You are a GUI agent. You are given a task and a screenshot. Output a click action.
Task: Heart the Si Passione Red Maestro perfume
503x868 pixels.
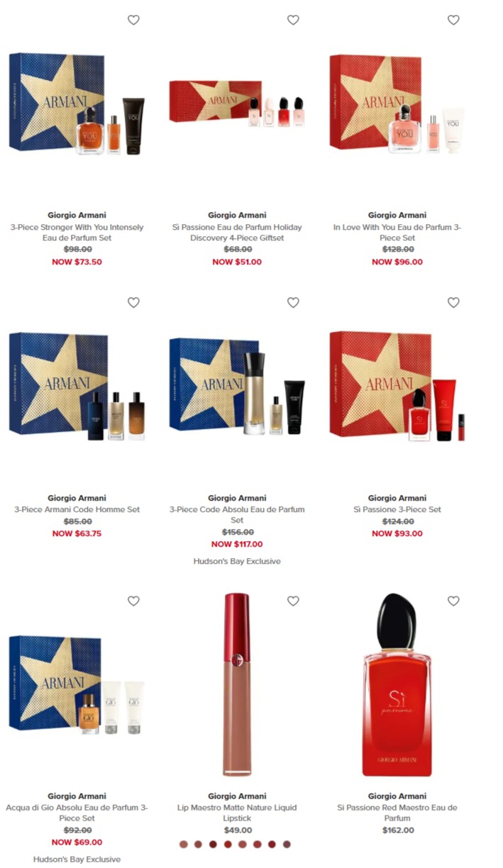coord(453,601)
